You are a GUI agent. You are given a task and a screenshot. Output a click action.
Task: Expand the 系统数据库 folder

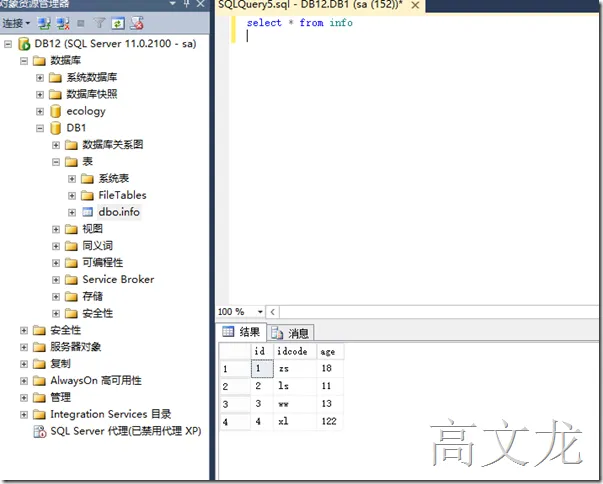click(x=40, y=78)
